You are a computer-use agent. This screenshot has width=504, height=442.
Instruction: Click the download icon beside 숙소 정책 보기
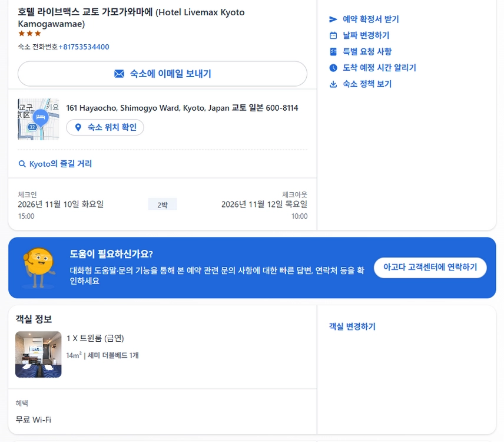click(333, 84)
